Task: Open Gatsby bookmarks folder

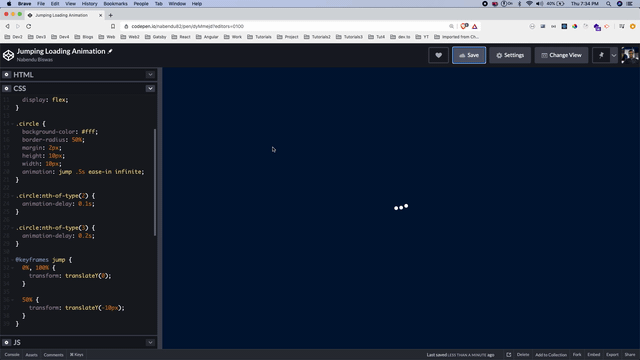Action: coord(156,37)
